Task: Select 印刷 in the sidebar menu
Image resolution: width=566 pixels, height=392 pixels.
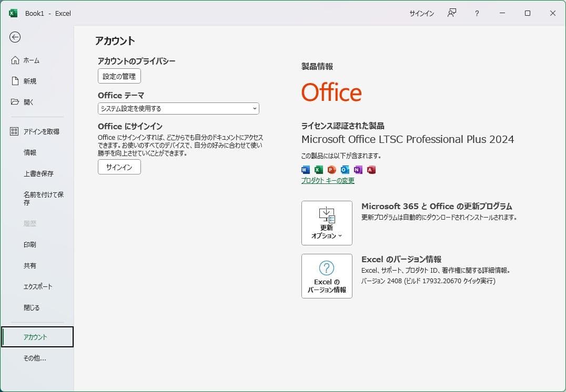Action: coord(30,244)
